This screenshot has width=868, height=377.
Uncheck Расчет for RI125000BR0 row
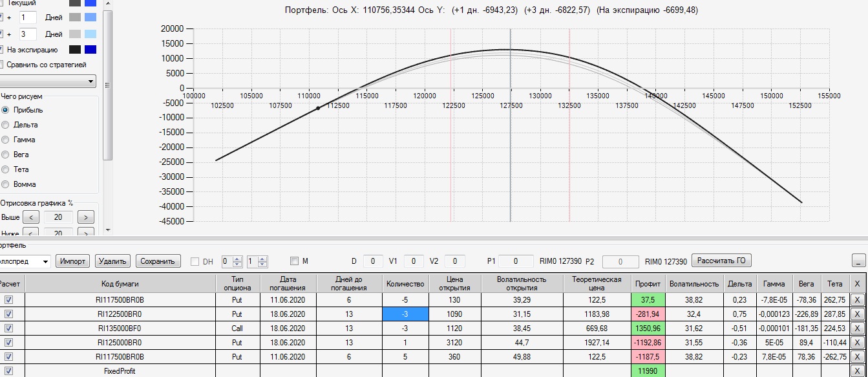tap(8, 342)
